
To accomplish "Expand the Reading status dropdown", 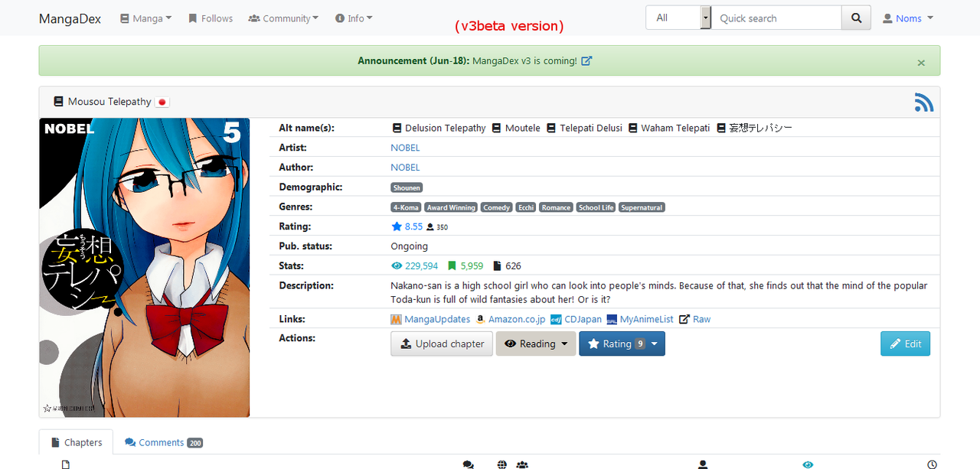I will click(536, 344).
